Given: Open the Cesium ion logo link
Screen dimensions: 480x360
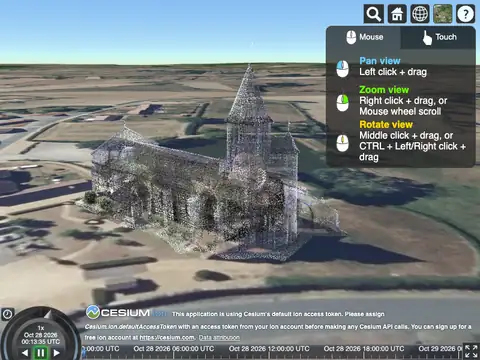Looking at the screenshot, I should [126, 313].
